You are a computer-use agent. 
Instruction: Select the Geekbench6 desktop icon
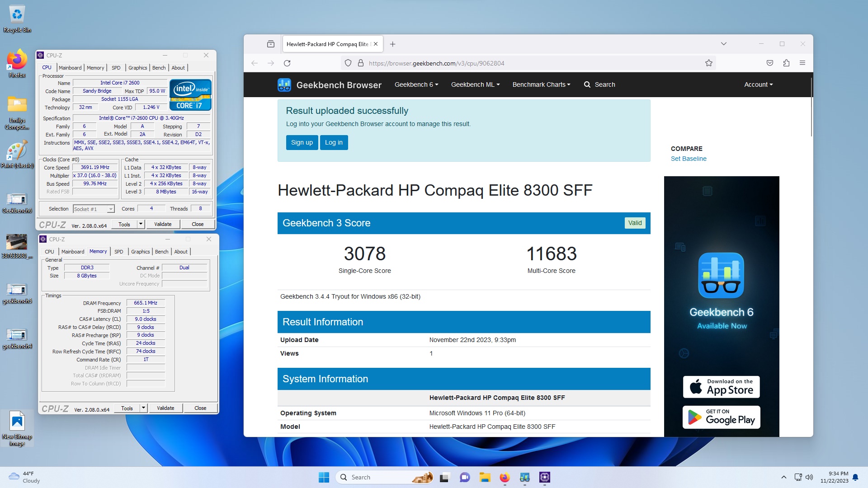click(17, 203)
